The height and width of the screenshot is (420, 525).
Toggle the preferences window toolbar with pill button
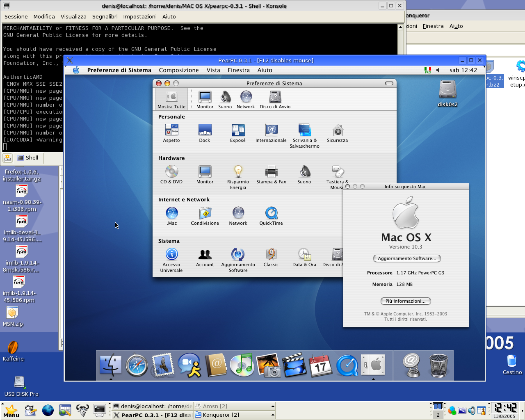(389, 83)
